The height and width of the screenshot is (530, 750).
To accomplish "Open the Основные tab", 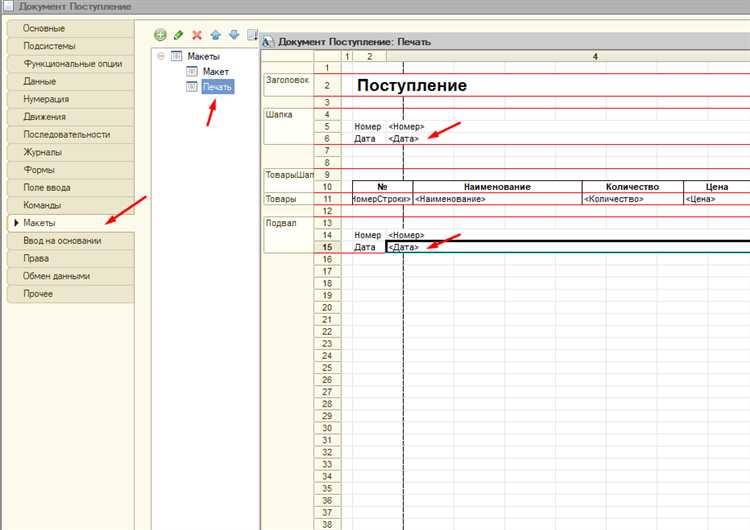I will click(x=71, y=28).
